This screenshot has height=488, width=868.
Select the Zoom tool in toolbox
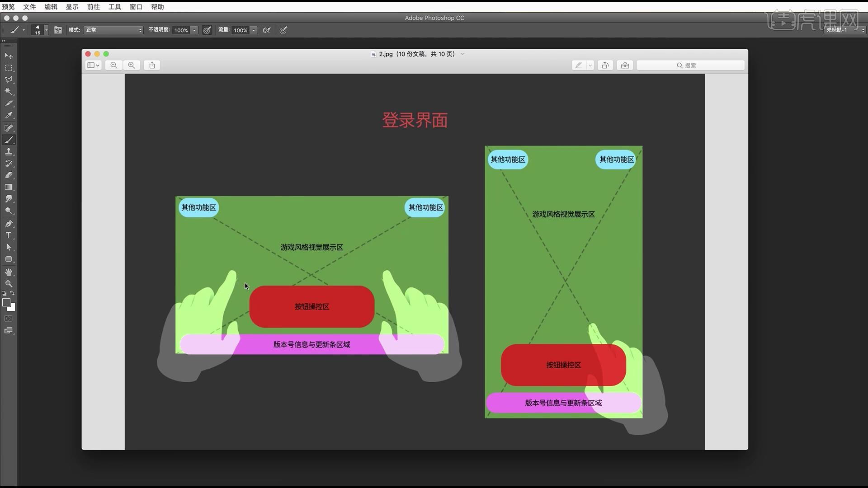(x=9, y=284)
